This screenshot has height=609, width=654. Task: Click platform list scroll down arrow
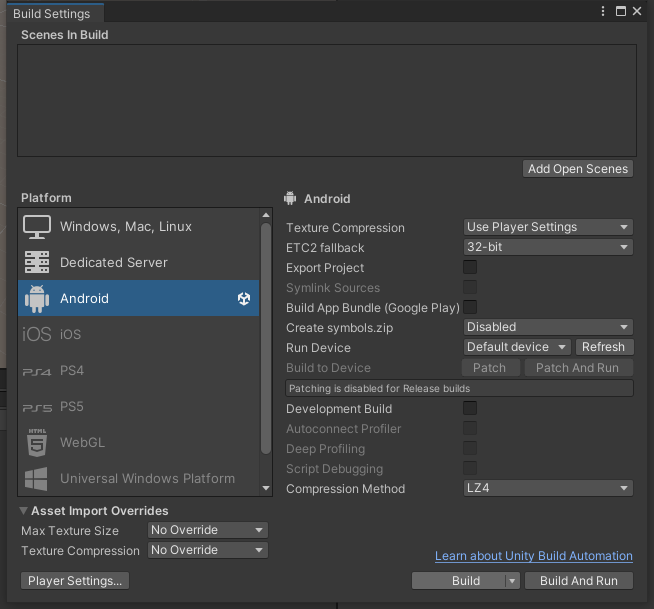pos(266,488)
